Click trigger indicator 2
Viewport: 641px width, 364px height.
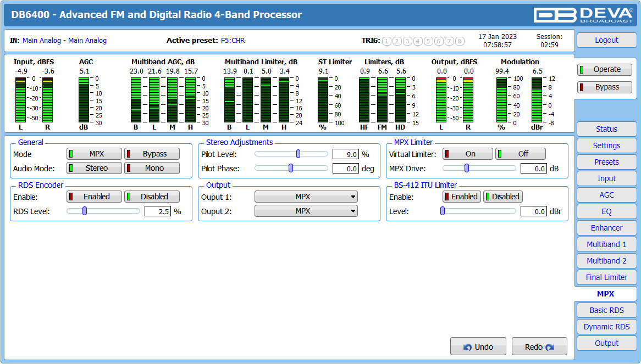pyautogui.click(x=397, y=41)
